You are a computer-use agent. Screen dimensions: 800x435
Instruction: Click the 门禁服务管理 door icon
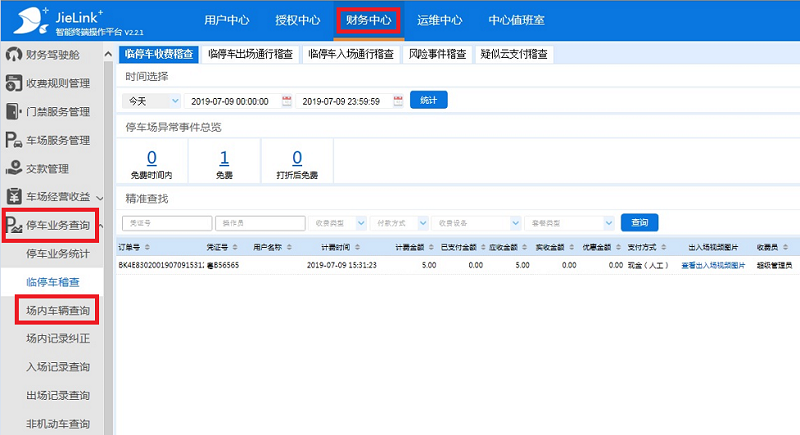point(14,111)
